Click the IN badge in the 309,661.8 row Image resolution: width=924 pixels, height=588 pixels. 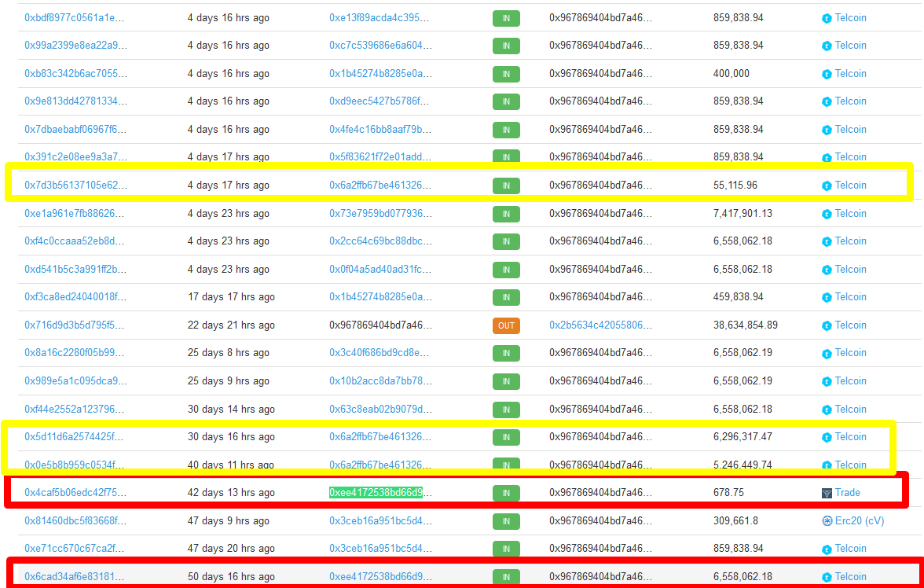[x=506, y=521]
